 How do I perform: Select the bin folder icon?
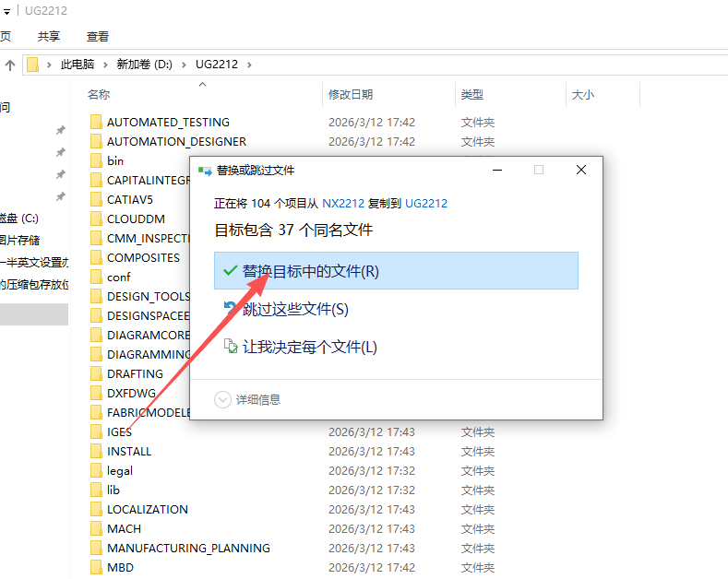point(96,161)
